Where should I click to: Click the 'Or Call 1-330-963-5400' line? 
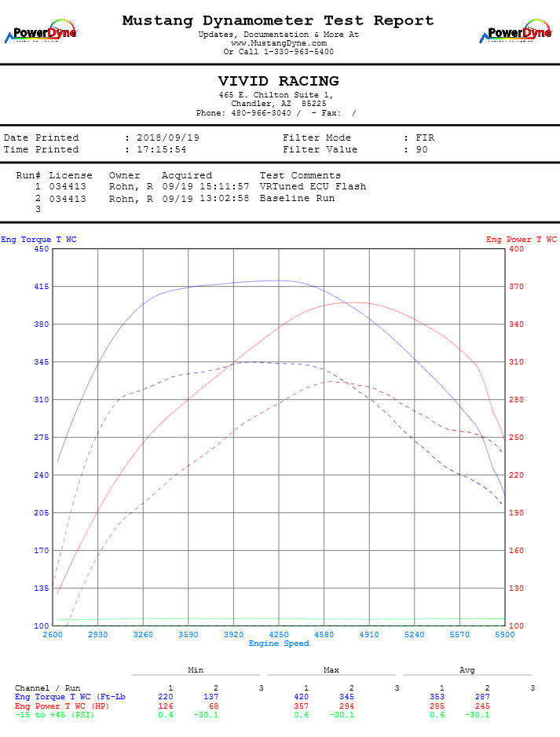279,52
